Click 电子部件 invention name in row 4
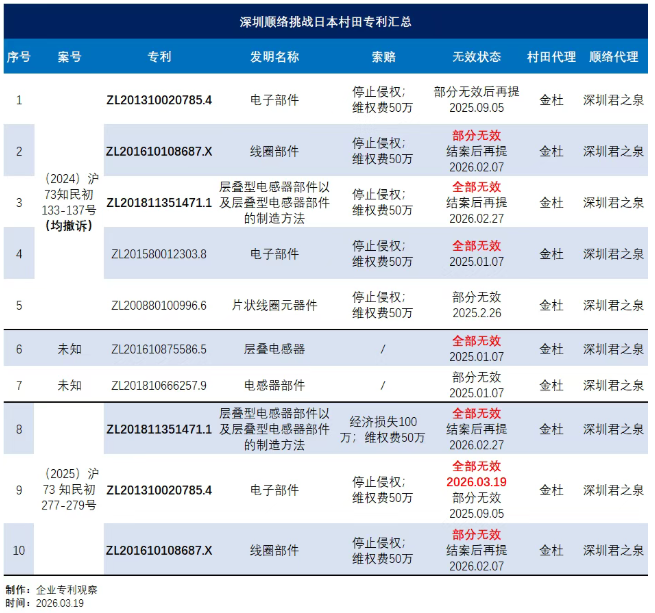This screenshot has height=613, width=655. coord(274,254)
